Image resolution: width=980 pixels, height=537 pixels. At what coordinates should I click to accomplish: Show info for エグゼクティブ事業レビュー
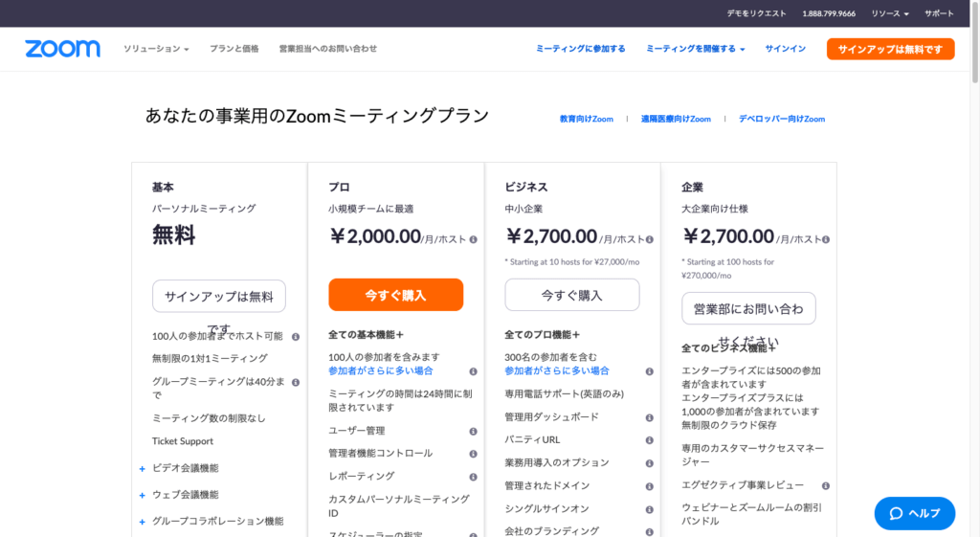[x=826, y=485]
